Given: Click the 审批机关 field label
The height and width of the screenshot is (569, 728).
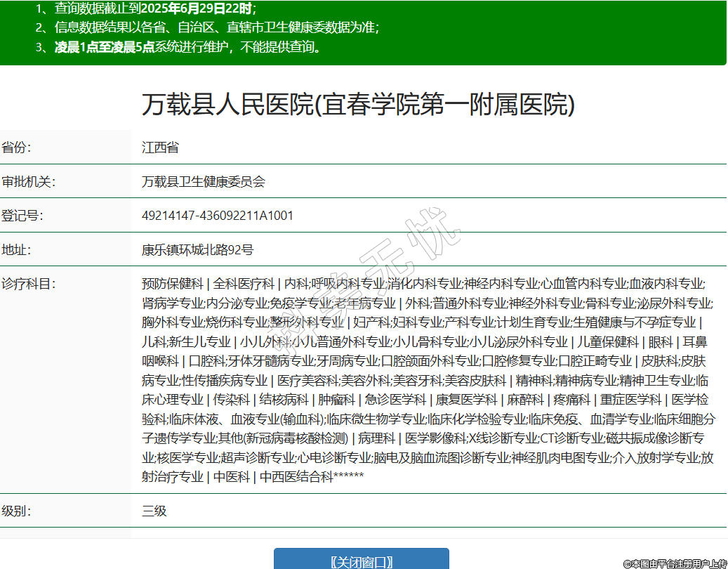Looking at the screenshot, I should click(x=28, y=182).
